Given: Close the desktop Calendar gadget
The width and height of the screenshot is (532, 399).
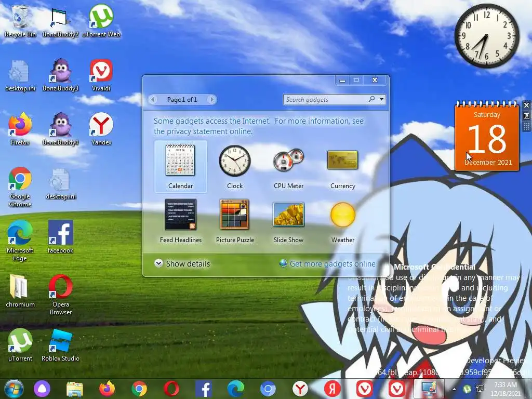Looking at the screenshot, I should (x=527, y=105).
